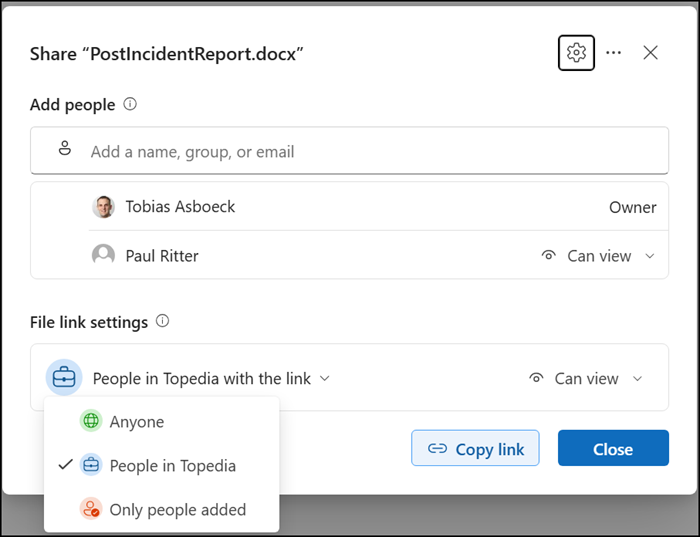Choose Only people added menu option
This screenshot has width=700, height=537.
pos(162,509)
